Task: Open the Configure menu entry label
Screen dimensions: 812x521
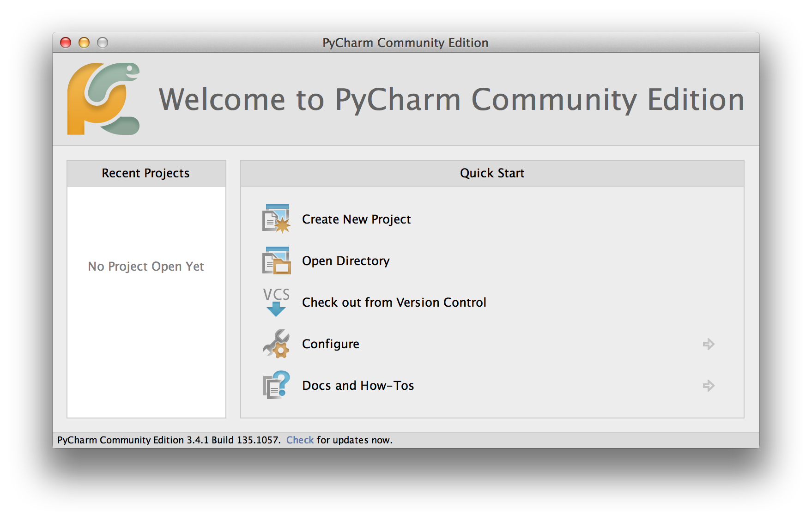Action: [x=330, y=344]
